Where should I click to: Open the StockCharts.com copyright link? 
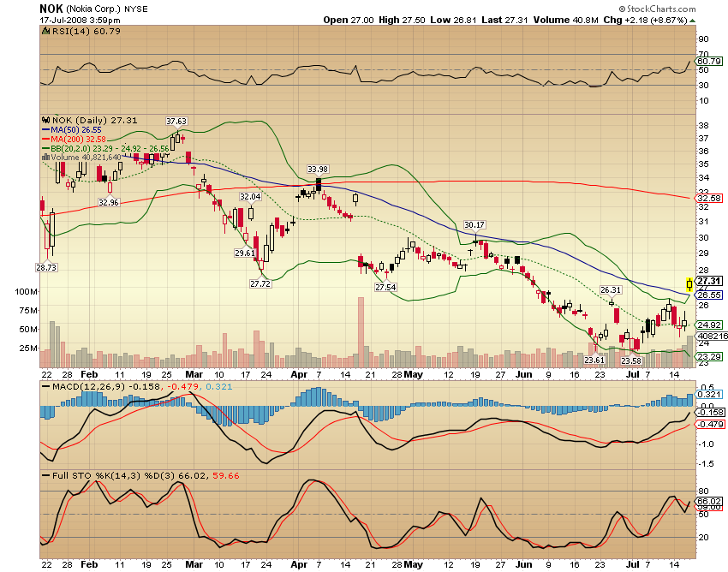(657, 9)
